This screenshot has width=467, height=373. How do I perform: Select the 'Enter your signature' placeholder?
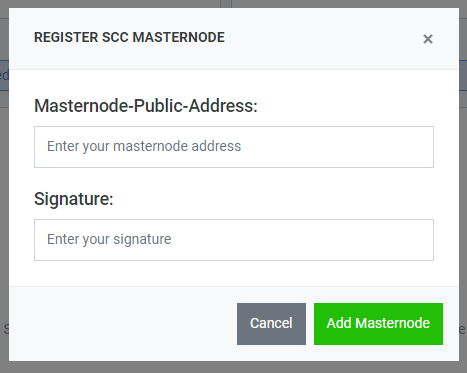pyautogui.click(x=109, y=239)
